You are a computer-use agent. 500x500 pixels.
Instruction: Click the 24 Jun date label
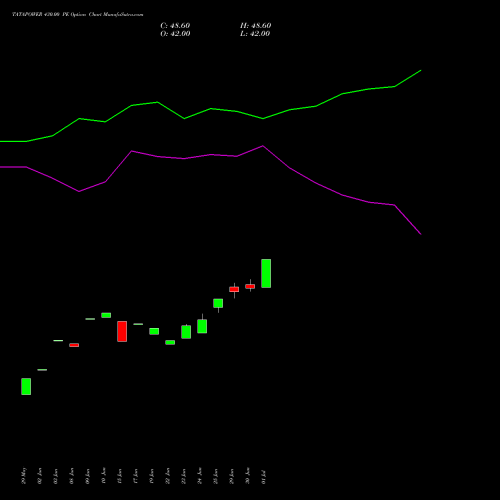(200, 476)
